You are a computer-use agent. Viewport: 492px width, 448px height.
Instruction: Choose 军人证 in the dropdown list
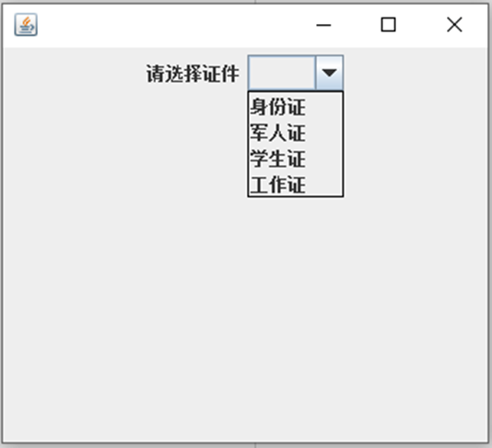pos(295,133)
